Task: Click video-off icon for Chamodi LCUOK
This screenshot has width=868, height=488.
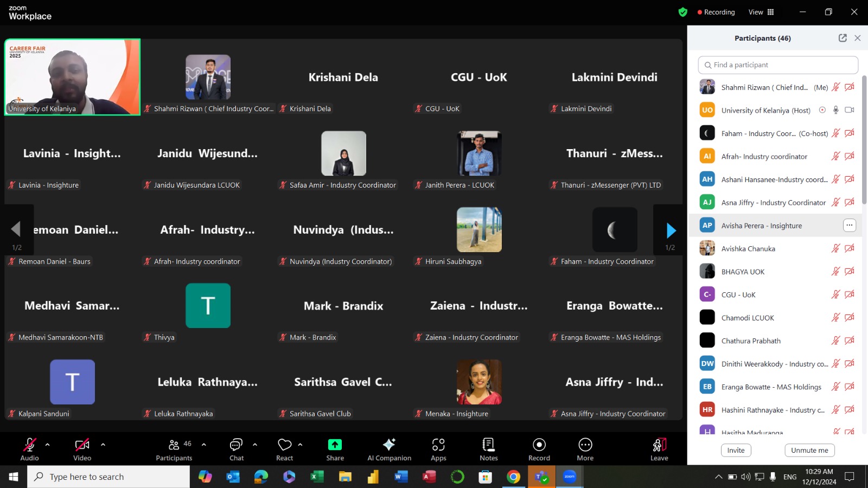Action: pos(850,317)
